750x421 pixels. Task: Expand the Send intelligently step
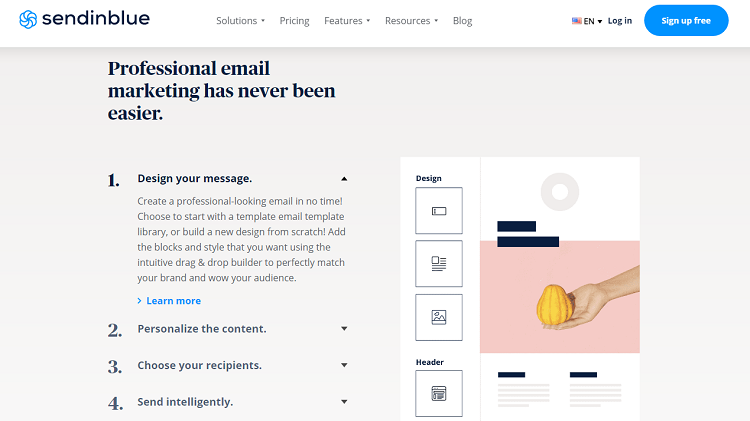[344, 402]
